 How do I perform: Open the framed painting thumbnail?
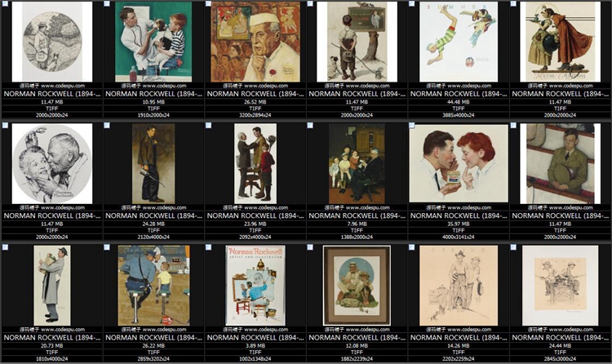(357, 286)
